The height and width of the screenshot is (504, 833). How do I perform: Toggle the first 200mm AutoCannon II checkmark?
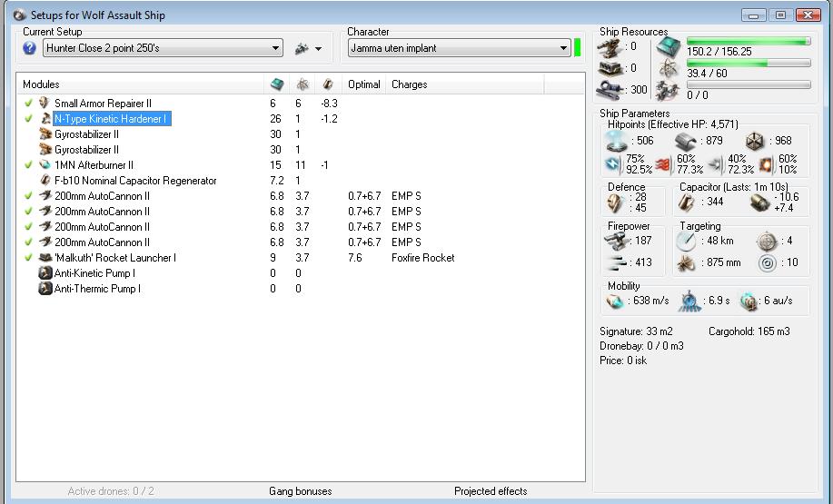click(29, 195)
